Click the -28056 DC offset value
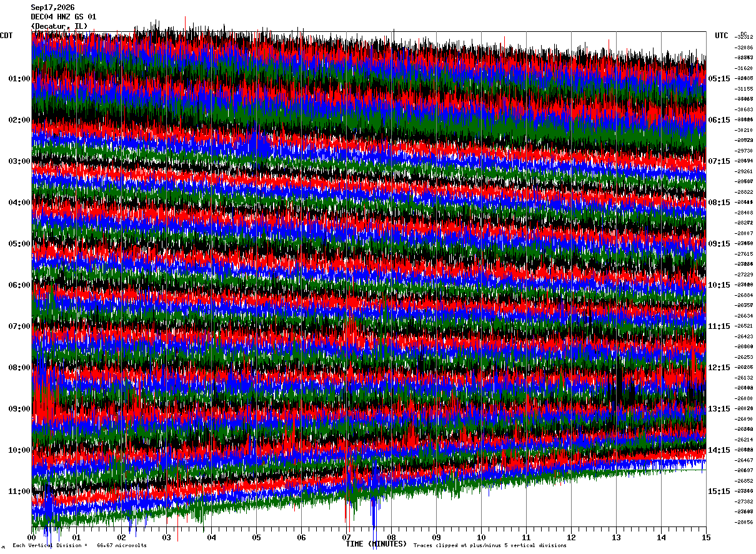The height and width of the screenshot is (554, 756). [x=744, y=522]
